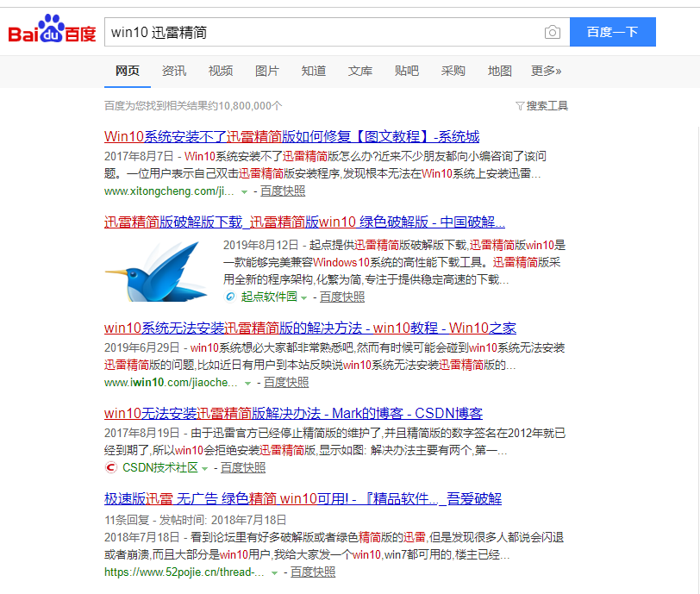Open 搜索工具 search tools
This screenshot has height=594, width=700.
547,106
